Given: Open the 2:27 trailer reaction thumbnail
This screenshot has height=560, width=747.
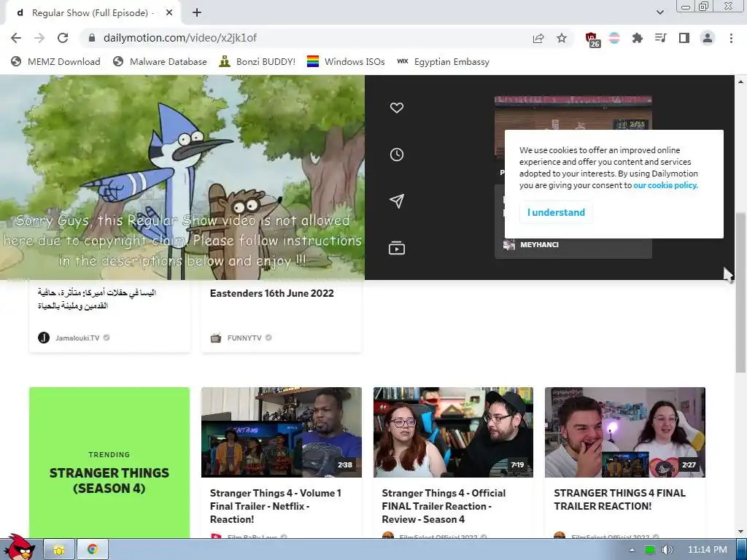Looking at the screenshot, I should (x=625, y=432).
